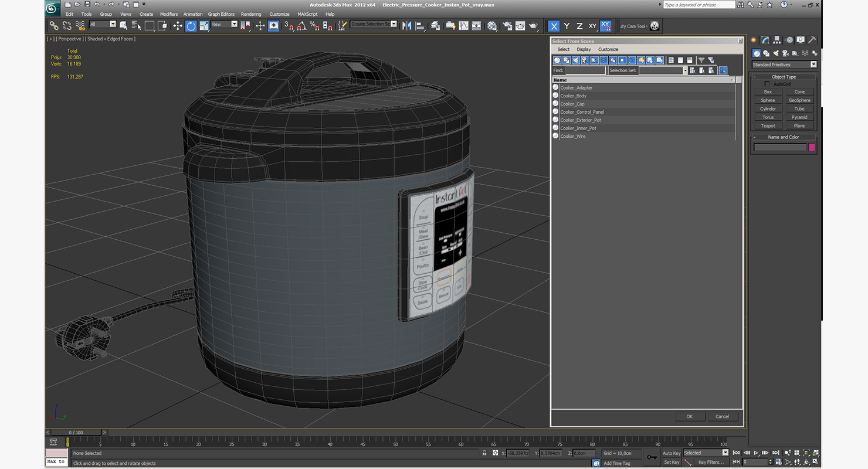Toggle Display Lights filter in Select From Scene
868x469 pixels.
tap(576, 60)
